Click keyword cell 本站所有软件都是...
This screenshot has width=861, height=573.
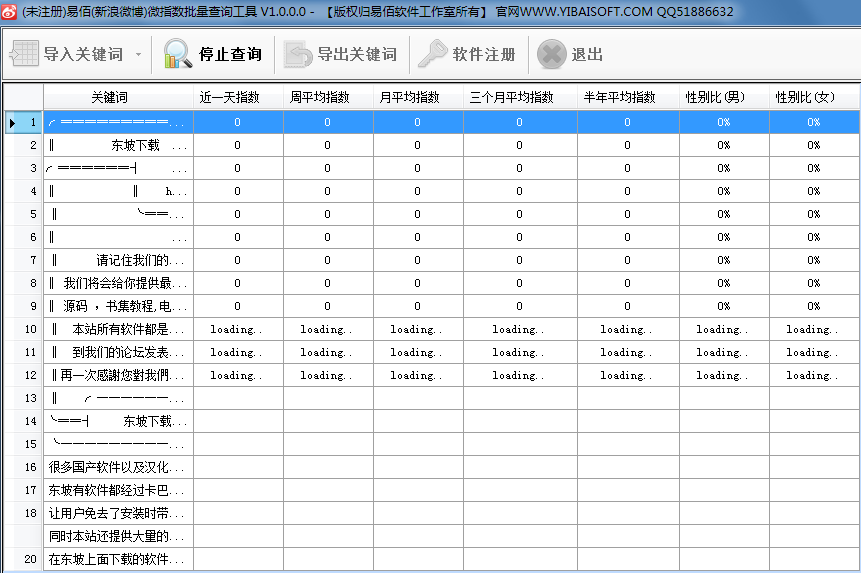tap(119, 329)
